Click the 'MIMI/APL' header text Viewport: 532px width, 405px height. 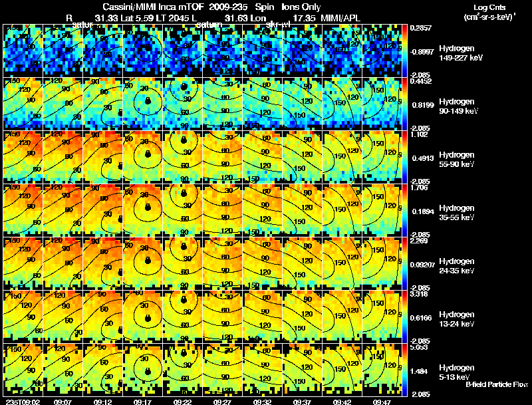click(x=340, y=18)
